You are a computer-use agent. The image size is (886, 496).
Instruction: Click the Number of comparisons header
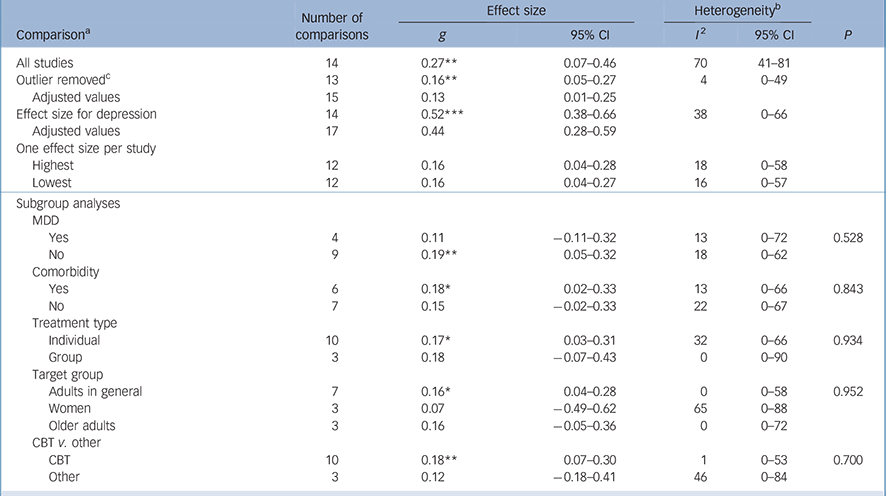coord(333,25)
